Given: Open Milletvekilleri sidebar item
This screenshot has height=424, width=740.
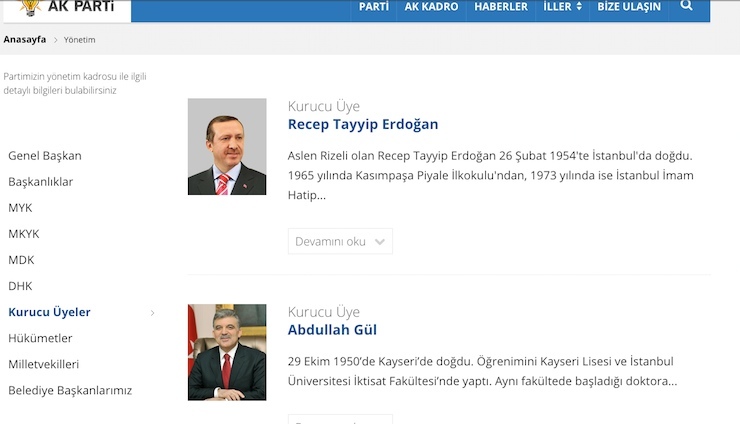Looking at the screenshot, I should click(x=43, y=364).
